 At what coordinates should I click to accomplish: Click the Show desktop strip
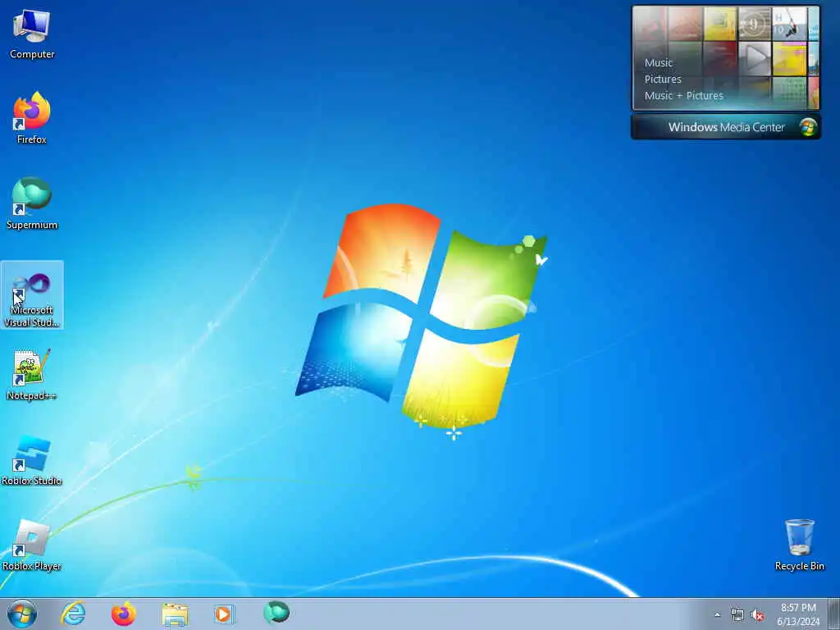click(x=834, y=614)
